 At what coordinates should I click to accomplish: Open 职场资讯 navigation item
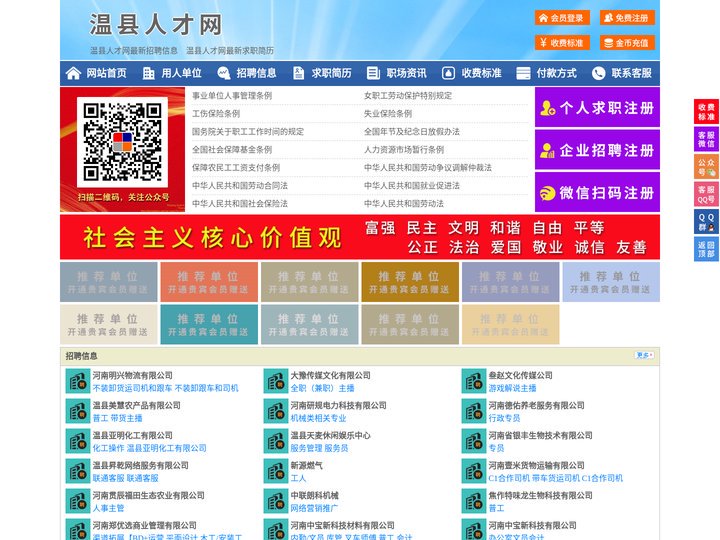coord(406,73)
